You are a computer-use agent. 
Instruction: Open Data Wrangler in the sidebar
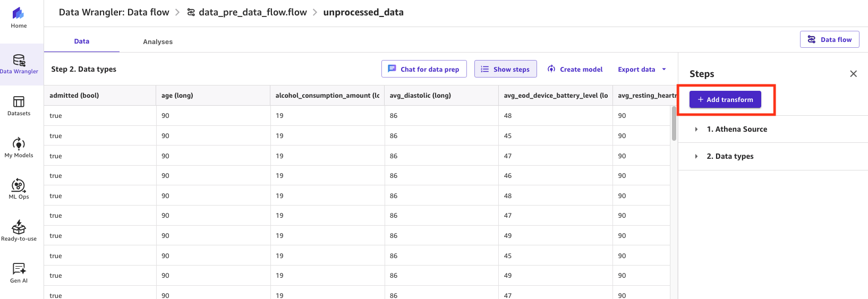pos(19,64)
